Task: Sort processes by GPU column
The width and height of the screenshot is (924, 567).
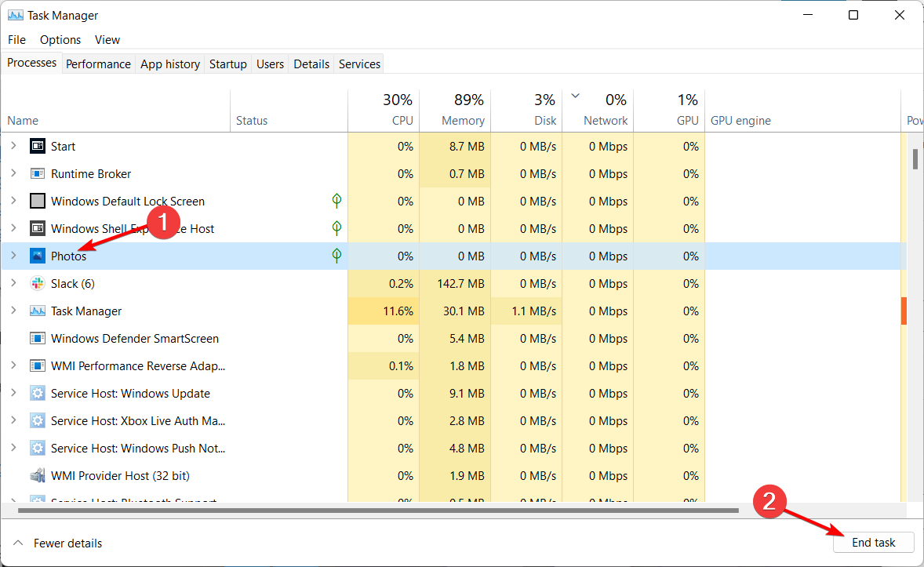Action: pyautogui.click(x=669, y=111)
